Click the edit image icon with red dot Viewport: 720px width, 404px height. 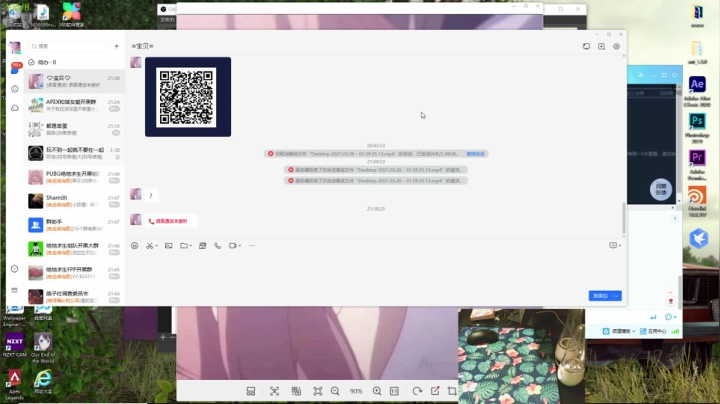point(435,391)
